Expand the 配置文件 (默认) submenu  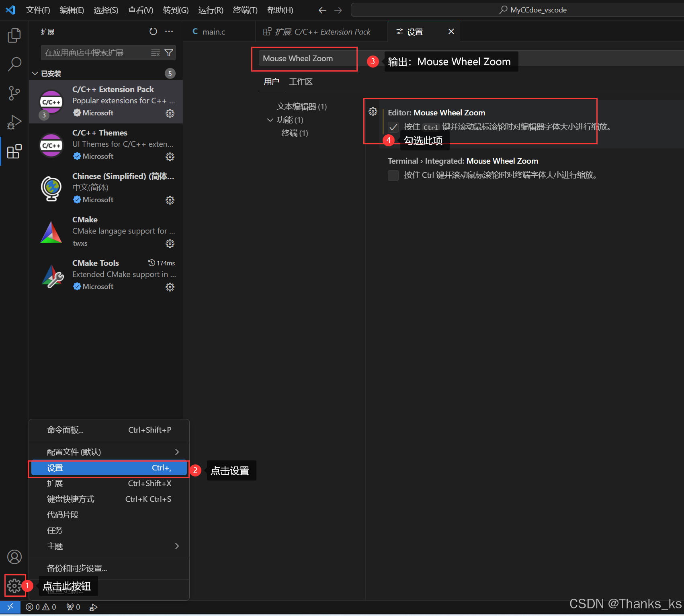109,452
